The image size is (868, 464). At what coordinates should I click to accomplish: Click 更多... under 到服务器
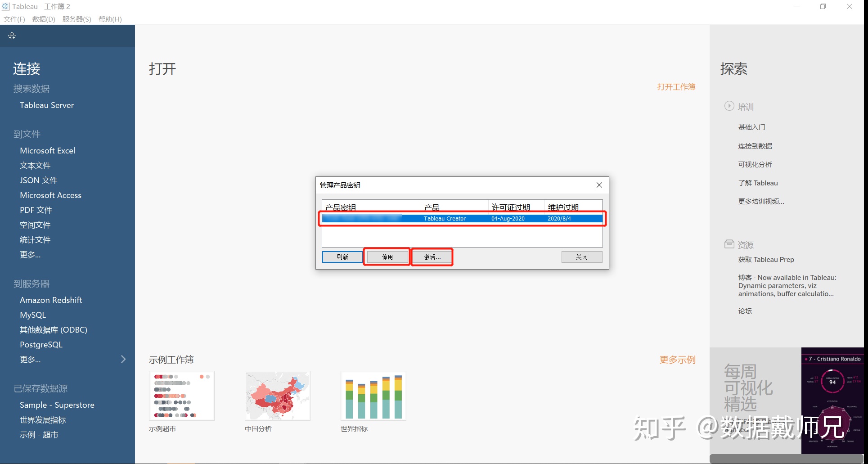click(30, 359)
